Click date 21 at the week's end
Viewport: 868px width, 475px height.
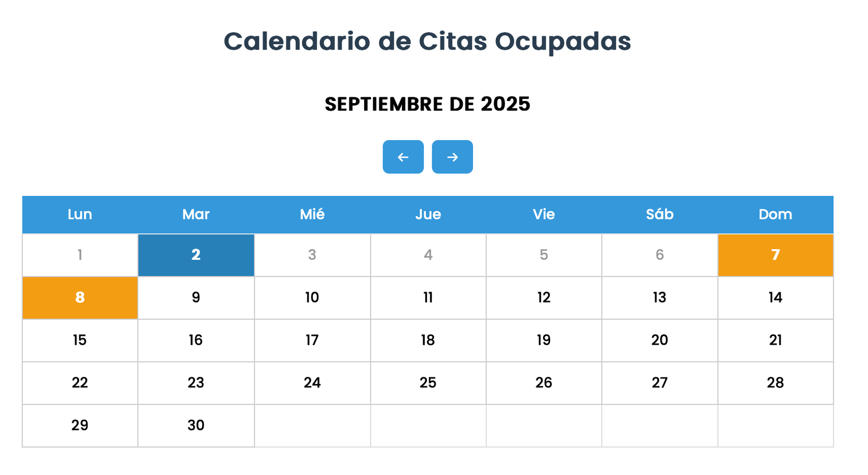coord(775,340)
